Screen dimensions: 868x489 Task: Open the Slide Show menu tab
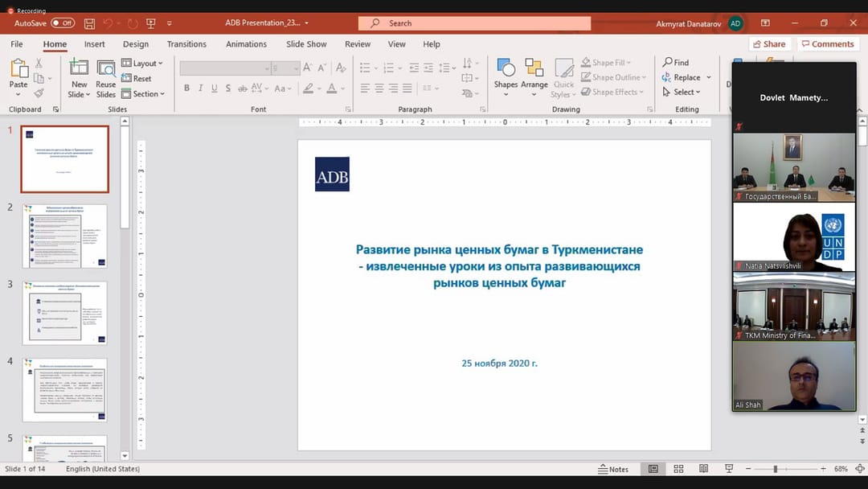[x=306, y=44]
